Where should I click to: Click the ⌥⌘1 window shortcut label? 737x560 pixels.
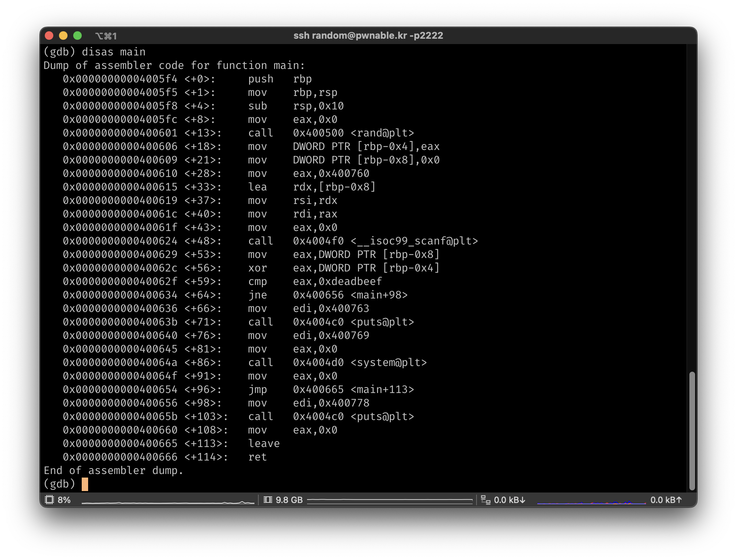tap(106, 36)
